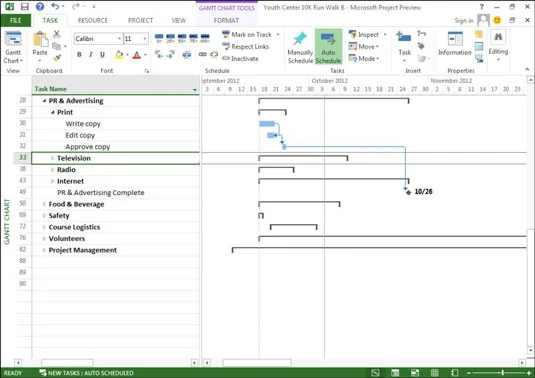Click the Mode button
535x378 pixels.
(x=364, y=58)
